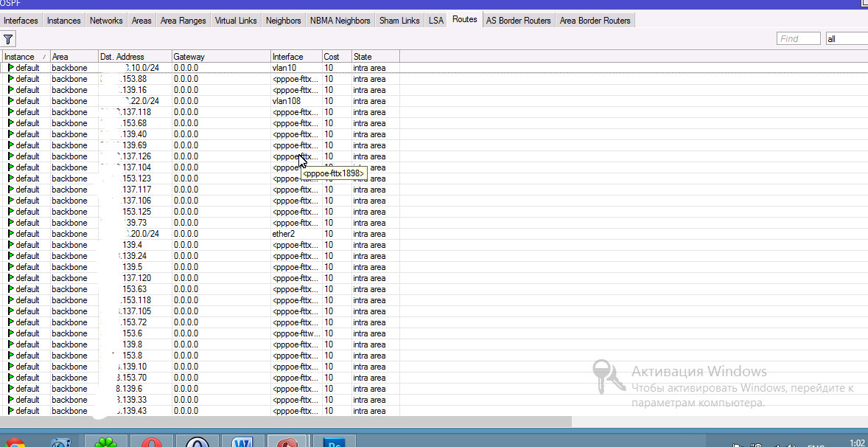The height and width of the screenshot is (447, 868).
Task: Click the flag icon of the 137.118 route row
Action: (10, 112)
